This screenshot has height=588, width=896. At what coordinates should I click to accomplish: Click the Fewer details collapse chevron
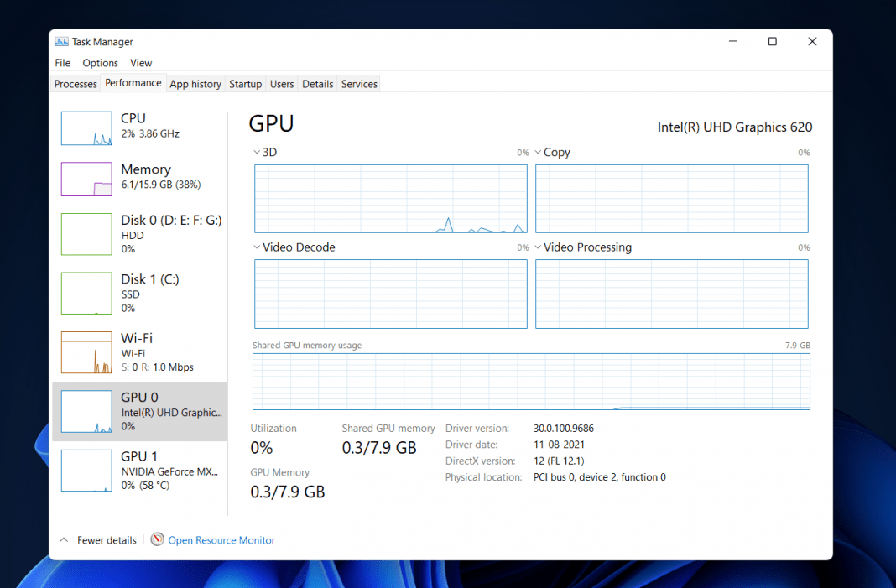63,539
